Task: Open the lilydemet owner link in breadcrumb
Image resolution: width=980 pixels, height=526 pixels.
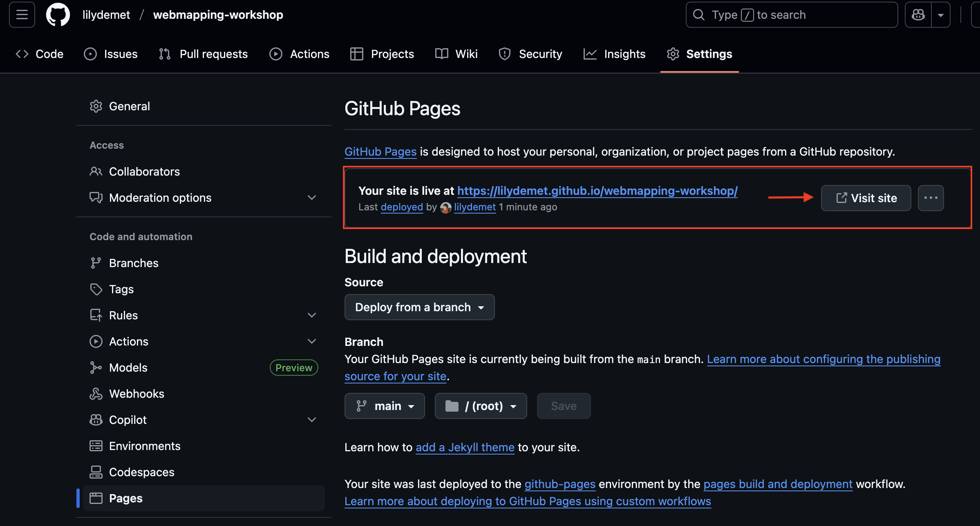Action: [106, 15]
